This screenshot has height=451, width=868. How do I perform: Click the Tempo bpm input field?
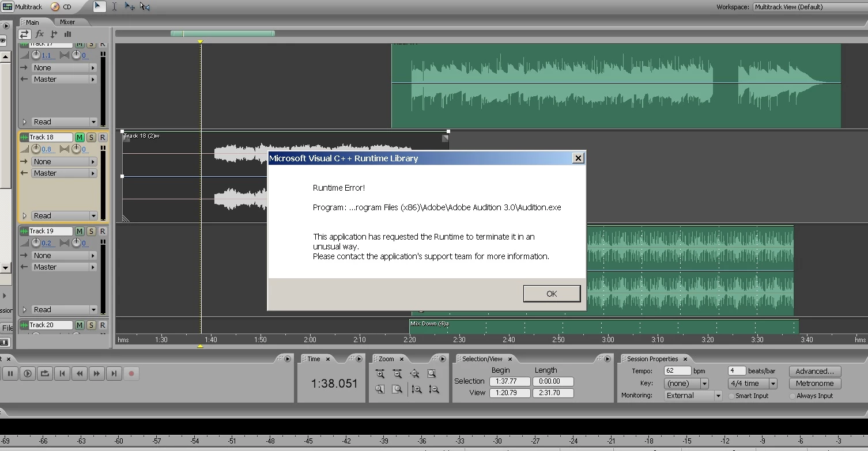[x=677, y=371]
